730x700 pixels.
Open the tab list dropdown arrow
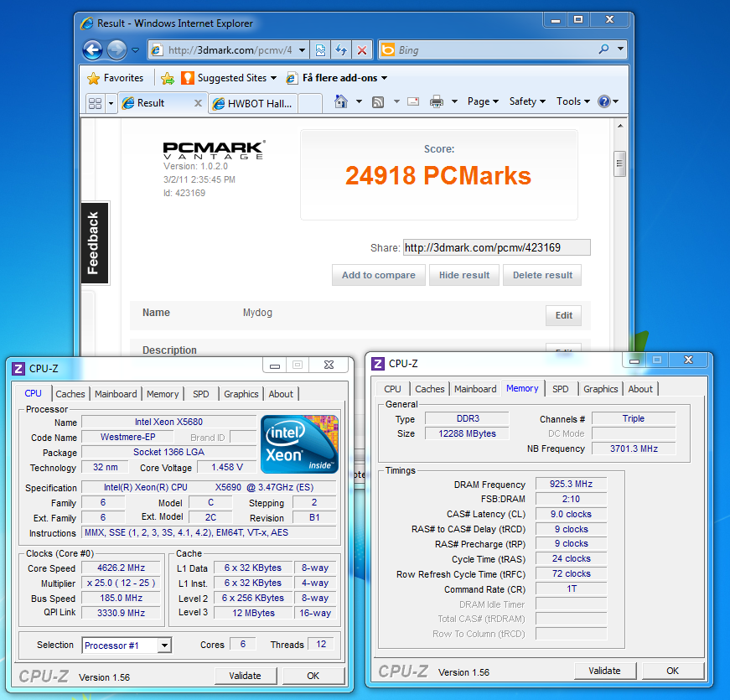tap(111, 103)
